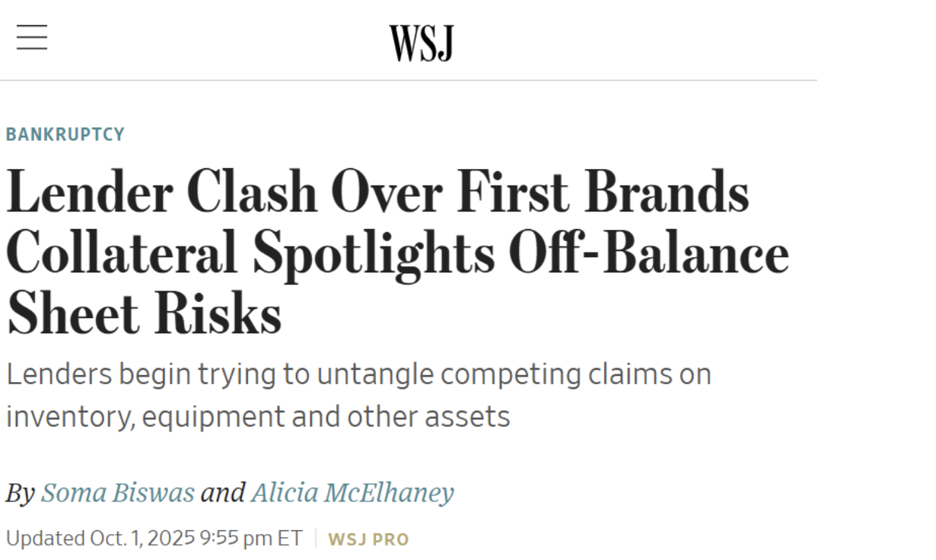Viewport: 936px width, 560px height.
Task: Visit Soma Biswas author page
Action: click(x=118, y=493)
